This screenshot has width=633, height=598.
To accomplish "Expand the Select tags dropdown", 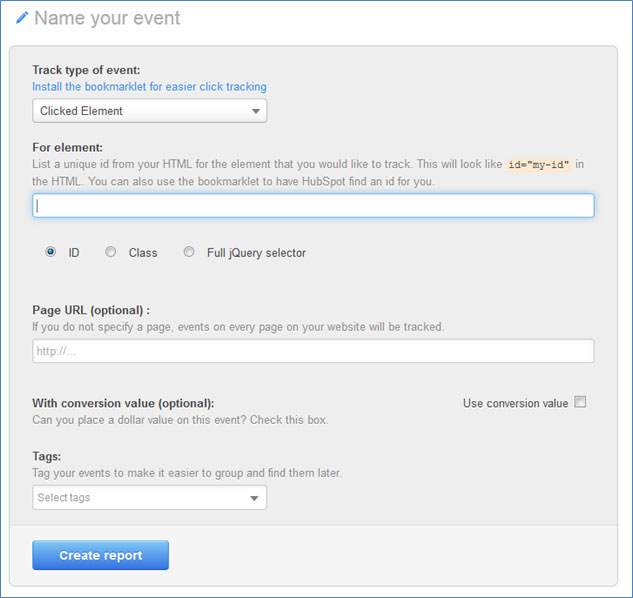I will point(149,497).
